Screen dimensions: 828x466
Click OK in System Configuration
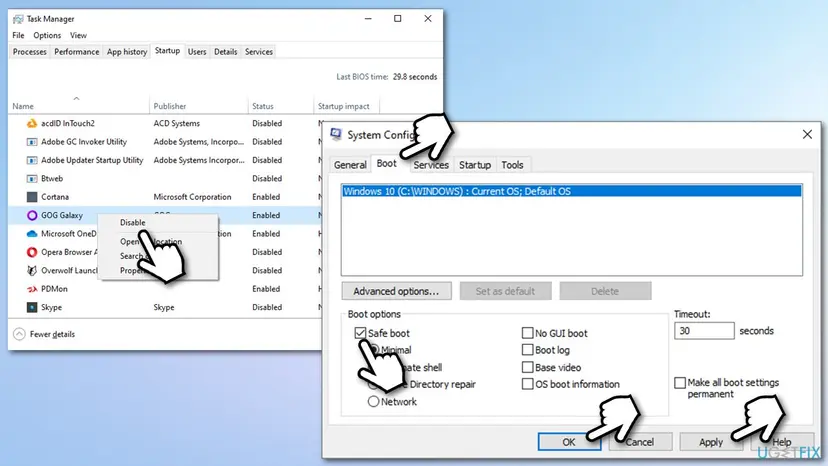(x=569, y=442)
